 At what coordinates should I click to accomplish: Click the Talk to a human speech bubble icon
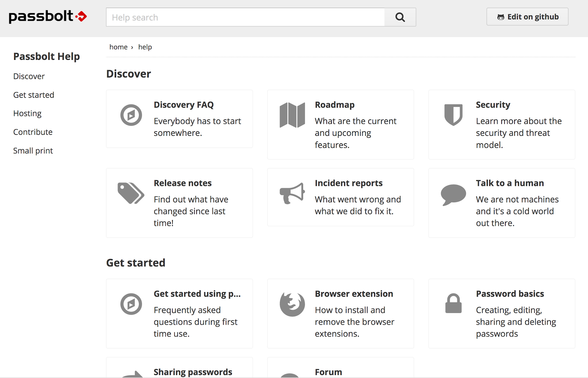tap(453, 195)
